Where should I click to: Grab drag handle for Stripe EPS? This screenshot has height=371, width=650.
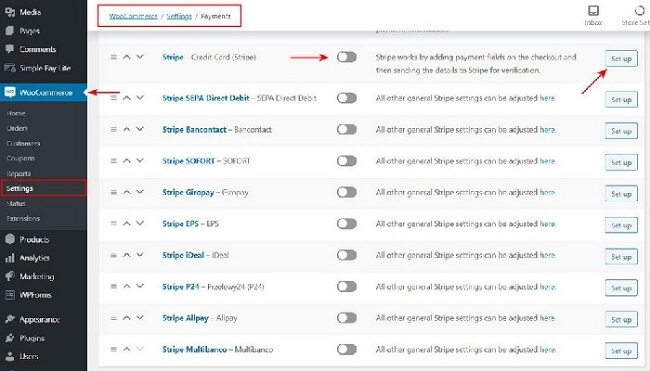point(114,223)
